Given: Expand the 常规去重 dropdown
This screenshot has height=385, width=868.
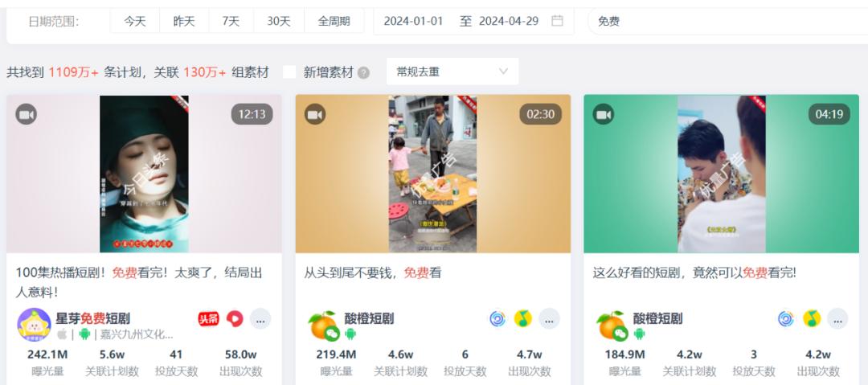Looking at the screenshot, I should [x=452, y=72].
